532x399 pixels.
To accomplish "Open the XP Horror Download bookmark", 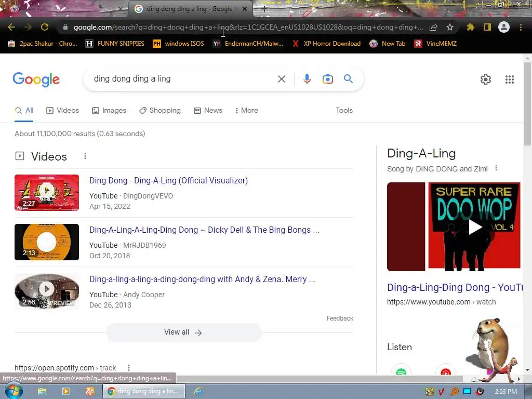I will [x=327, y=44].
